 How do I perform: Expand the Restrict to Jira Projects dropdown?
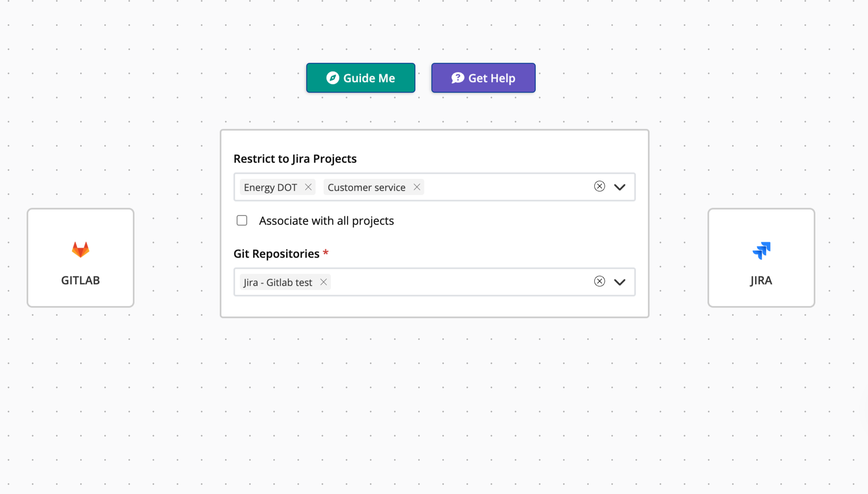[x=620, y=187]
